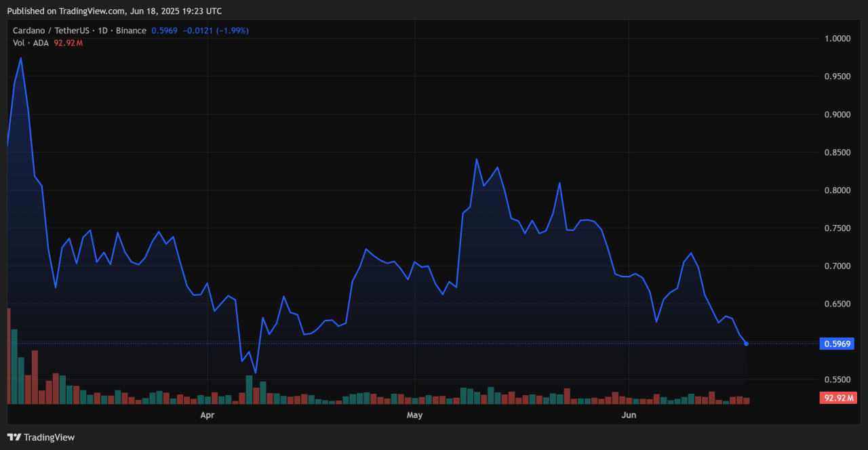Image resolution: width=868 pixels, height=450 pixels.
Task: Click the 0.5500 price scale label
Action: tap(835, 380)
